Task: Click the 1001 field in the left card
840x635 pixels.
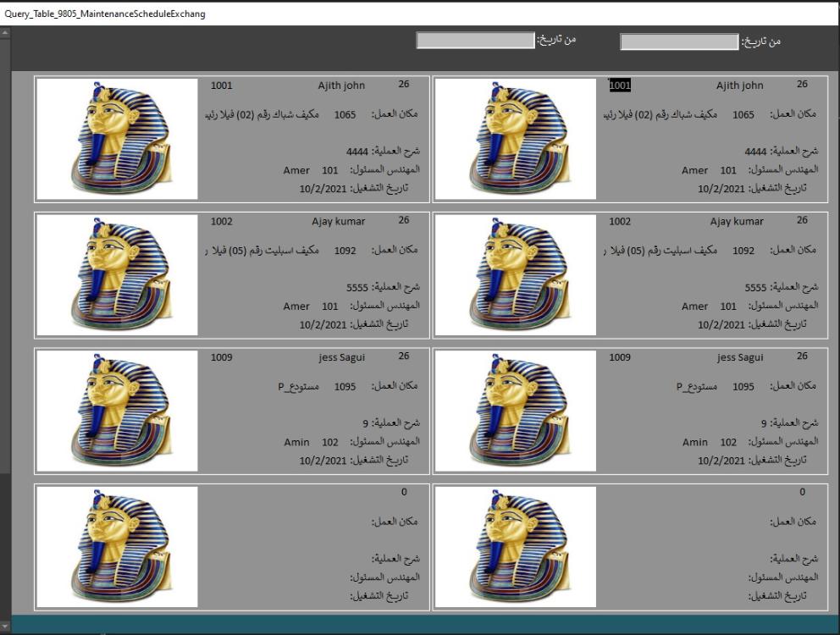Action: click(221, 86)
